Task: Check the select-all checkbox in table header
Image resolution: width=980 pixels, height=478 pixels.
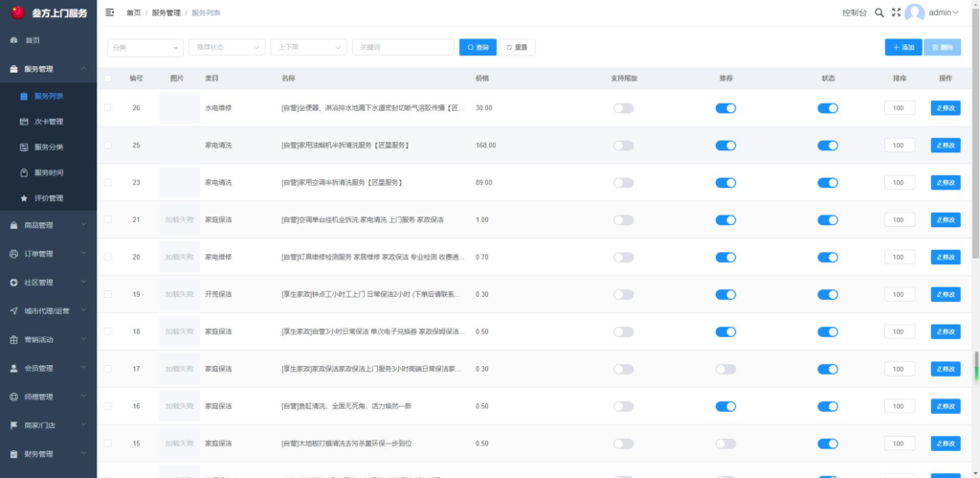Action: (x=107, y=79)
